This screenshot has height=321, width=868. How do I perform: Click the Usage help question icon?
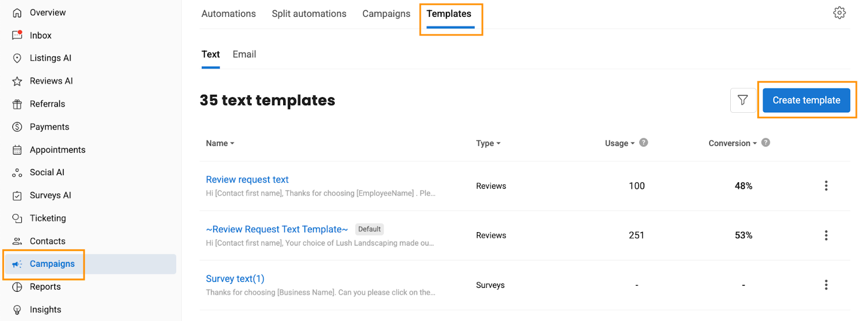tap(643, 143)
